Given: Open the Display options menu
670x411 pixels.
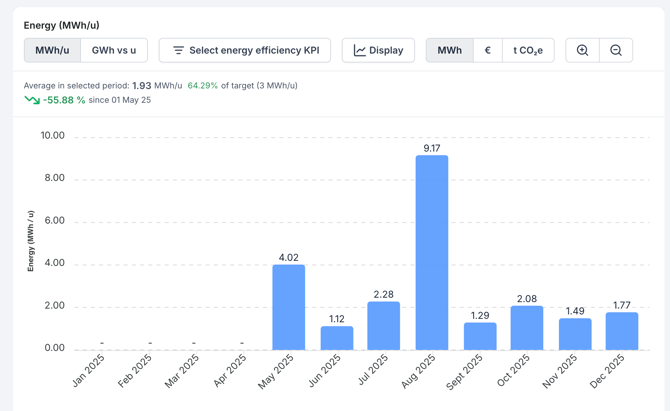Looking at the screenshot, I should point(378,50).
